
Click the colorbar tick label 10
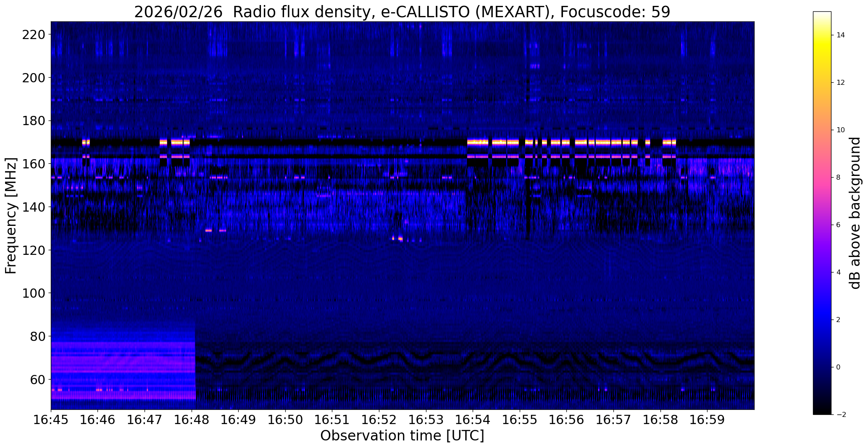[841, 130]
